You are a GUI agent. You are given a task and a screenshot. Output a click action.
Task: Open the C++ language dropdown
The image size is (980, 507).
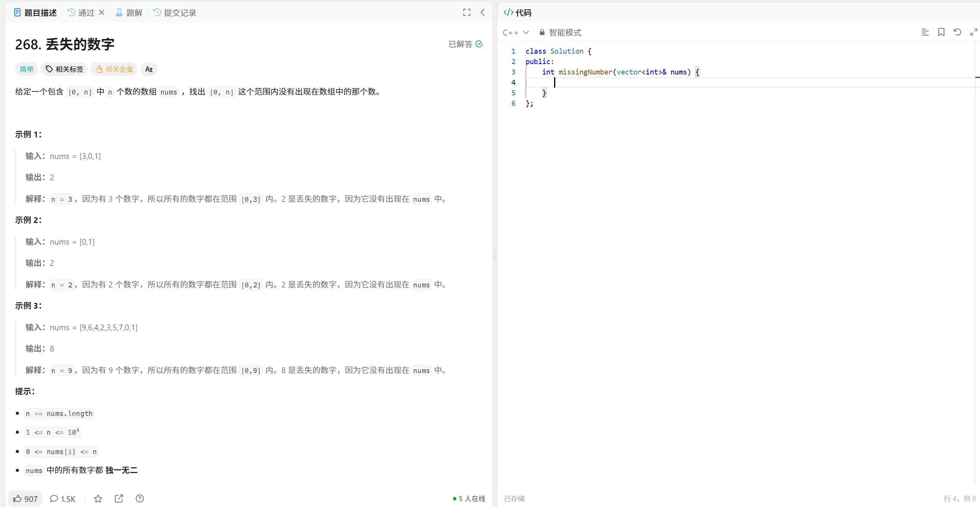point(515,33)
